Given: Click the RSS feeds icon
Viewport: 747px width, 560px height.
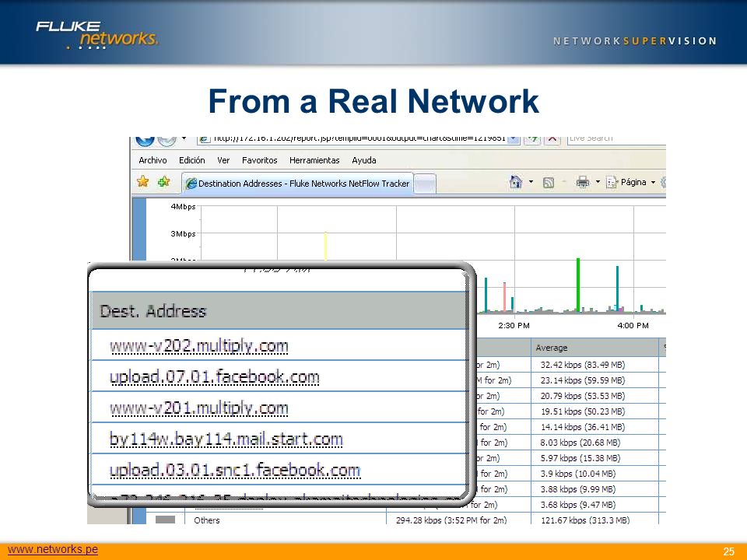Looking at the screenshot, I should coord(549,182).
